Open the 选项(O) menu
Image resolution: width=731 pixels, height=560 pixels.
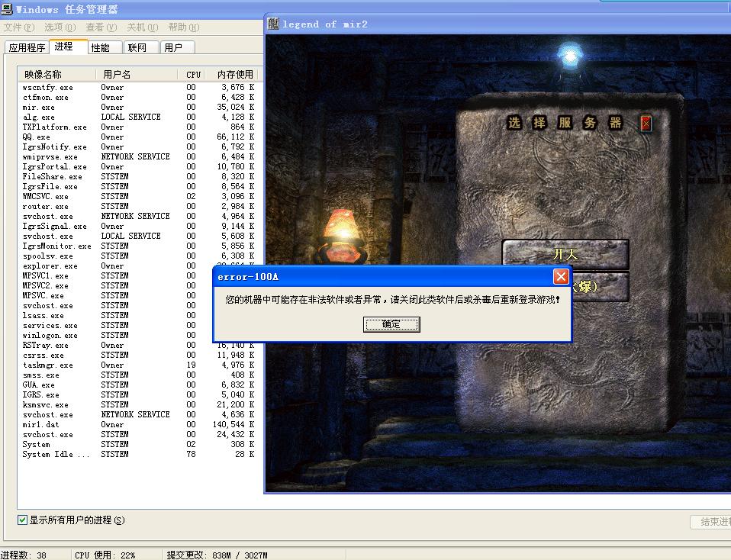[x=60, y=27]
